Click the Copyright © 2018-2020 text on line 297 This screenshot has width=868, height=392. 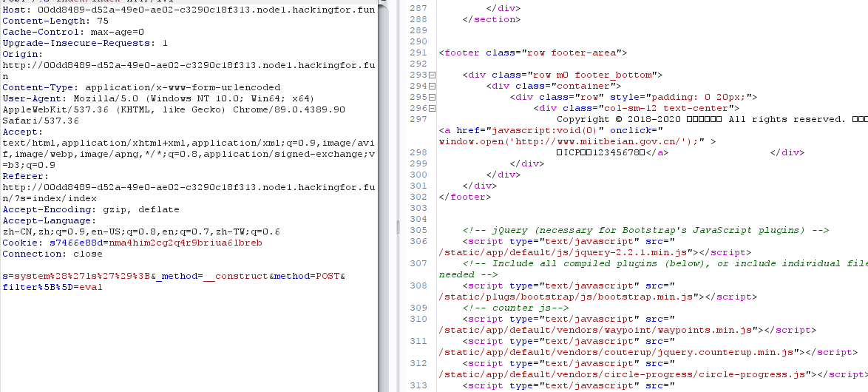click(618, 119)
